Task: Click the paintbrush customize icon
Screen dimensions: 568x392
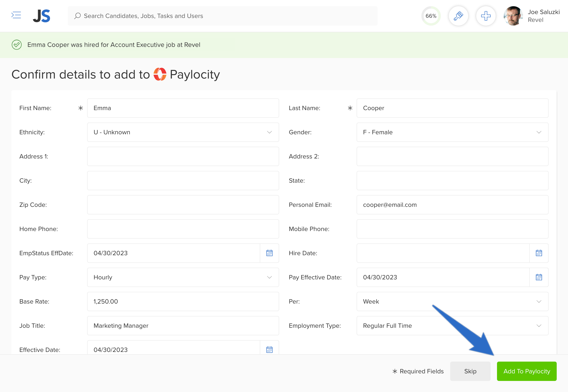Action: coord(458,16)
